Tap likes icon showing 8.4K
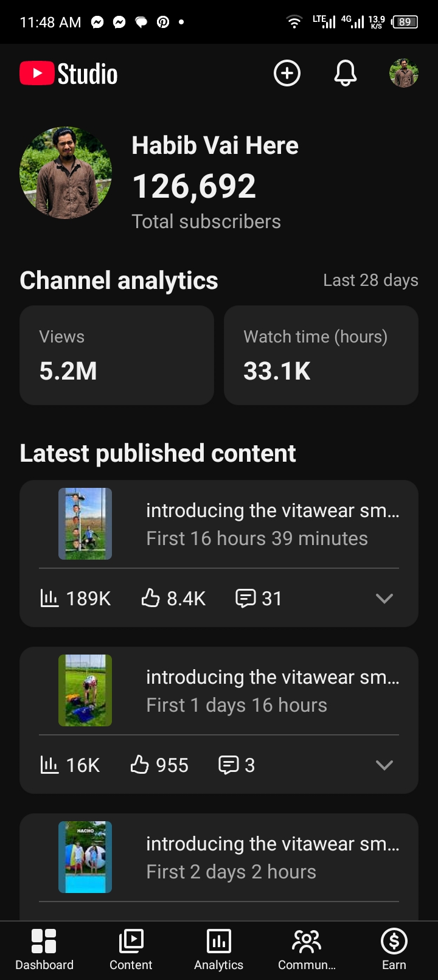 tap(150, 599)
